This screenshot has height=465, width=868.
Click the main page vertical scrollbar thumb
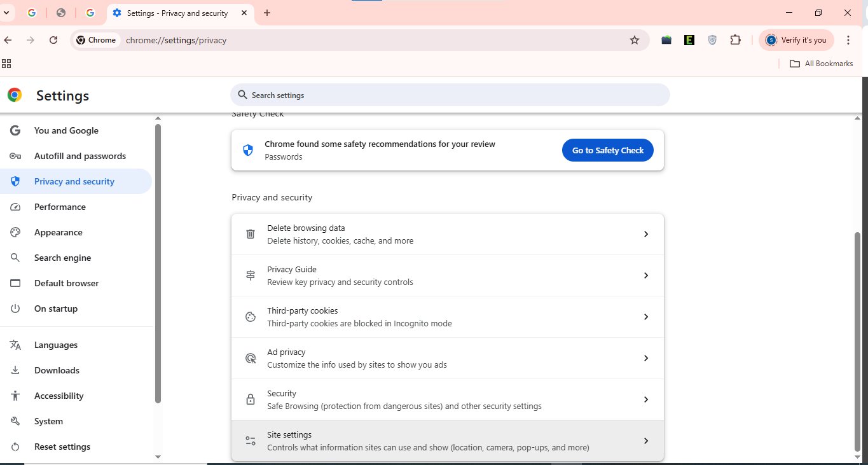pos(857,342)
